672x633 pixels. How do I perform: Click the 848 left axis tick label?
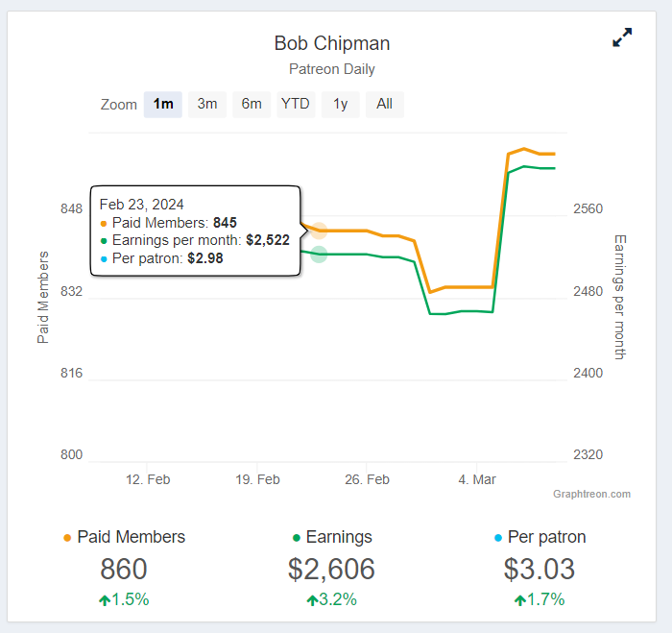pyautogui.click(x=71, y=208)
